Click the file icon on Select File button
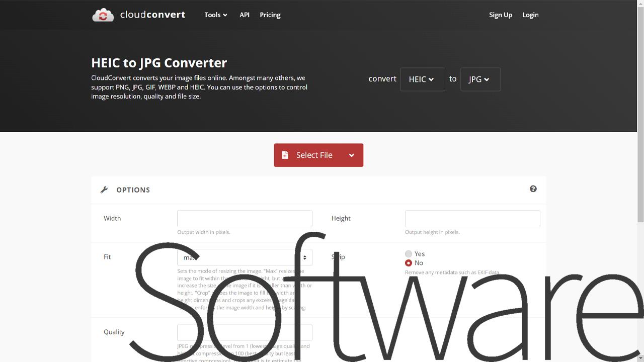 285,155
